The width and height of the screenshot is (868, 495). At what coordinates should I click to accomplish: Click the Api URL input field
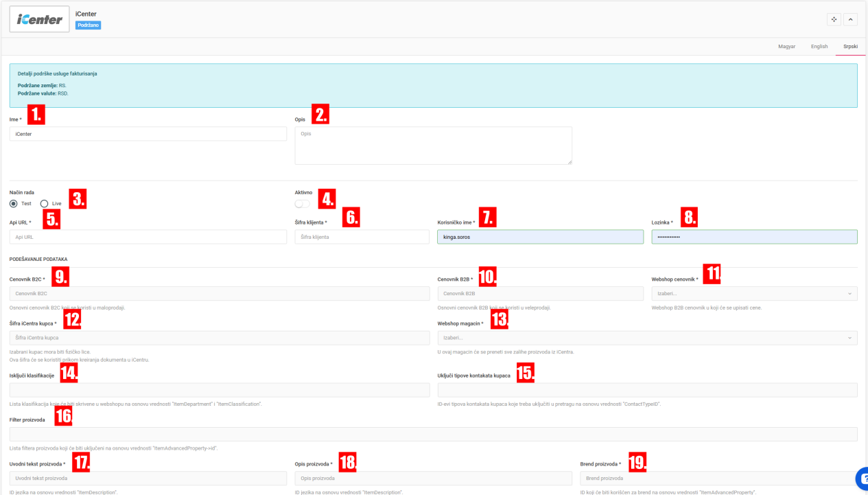[148, 237]
